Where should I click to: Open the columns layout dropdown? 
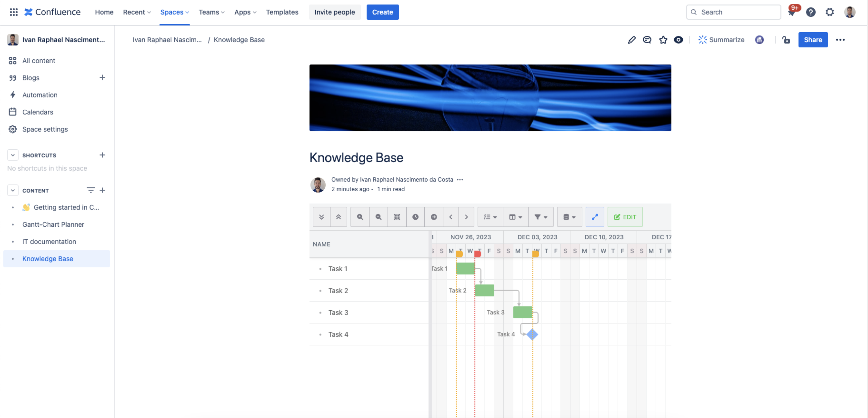(515, 217)
